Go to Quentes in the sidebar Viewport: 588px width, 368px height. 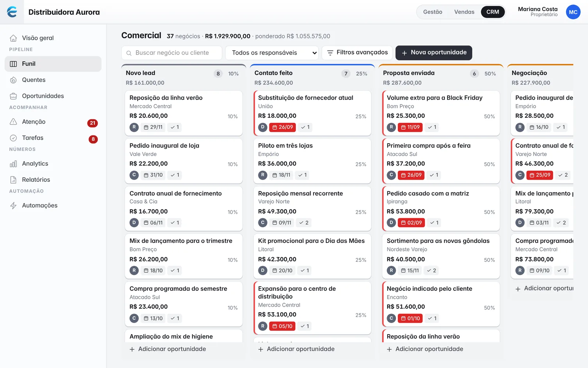point(53,80)
